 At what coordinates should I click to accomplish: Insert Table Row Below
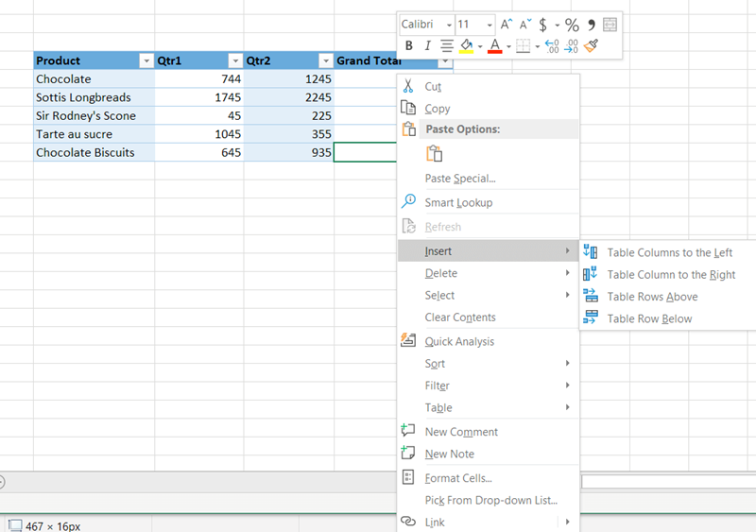click(668, 318)
